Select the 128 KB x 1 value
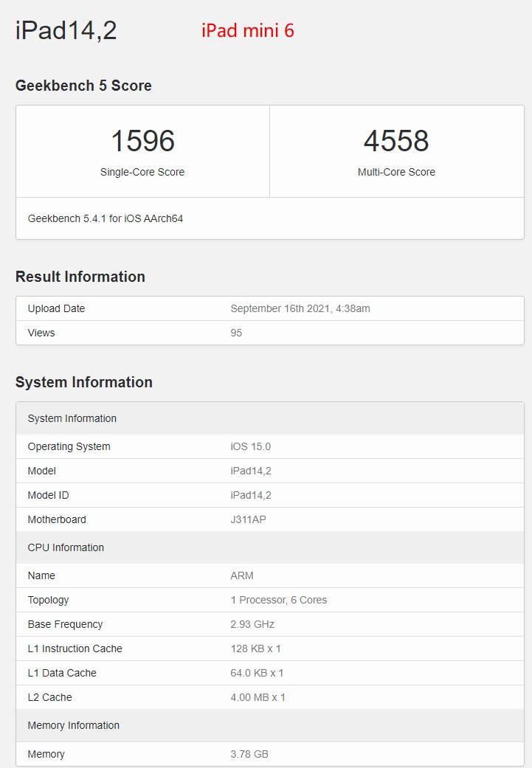 coord(256,648)
